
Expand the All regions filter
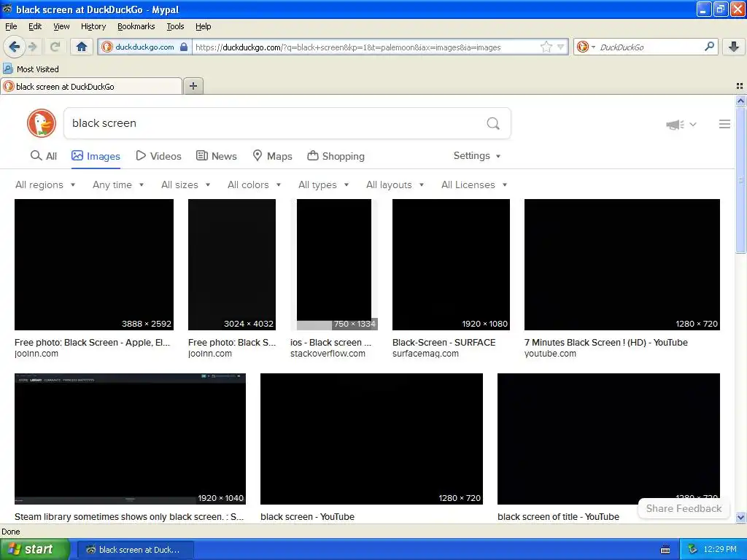click(x=45, y=184)
